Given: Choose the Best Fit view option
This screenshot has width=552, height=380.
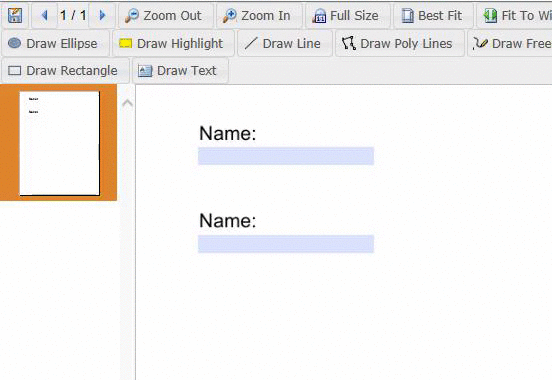Looking at the screenshot, I should pyautogui.click(x=433, y=16).
